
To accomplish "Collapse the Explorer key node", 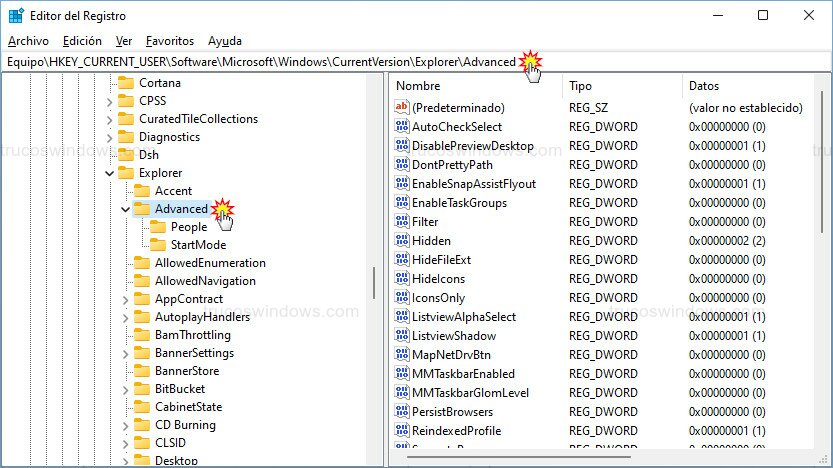I will click(109, 173).
